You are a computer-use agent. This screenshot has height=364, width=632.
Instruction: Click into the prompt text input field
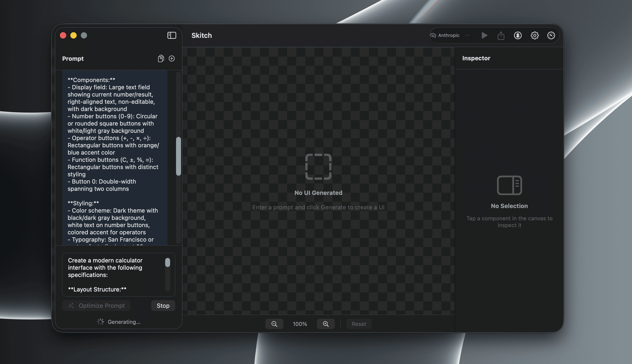click(113, 274)
